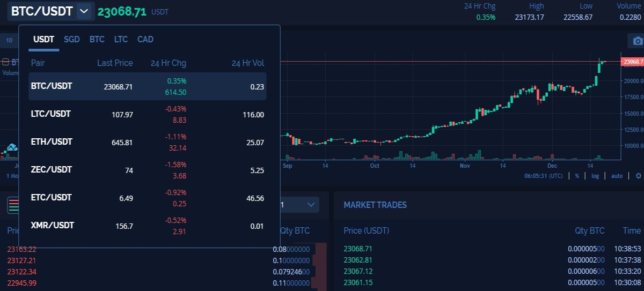Click order book ask price 23127.21
The width and height of the screenshot is (644, 291).
click(22, 260)
